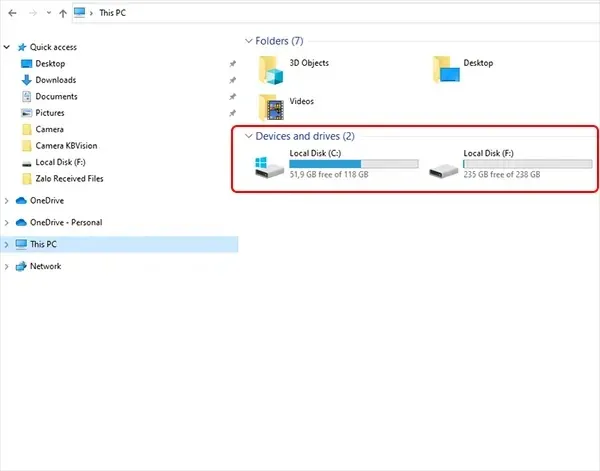600x471 pixels.
Task: Select Downloads in Quick access
Action: pyautogui.click(x=55, y=80)
